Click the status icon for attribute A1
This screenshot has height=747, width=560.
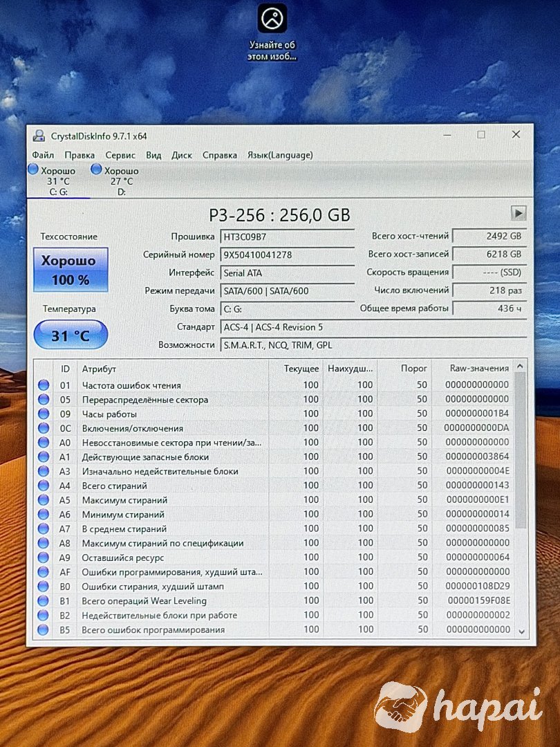click(44, 457)
